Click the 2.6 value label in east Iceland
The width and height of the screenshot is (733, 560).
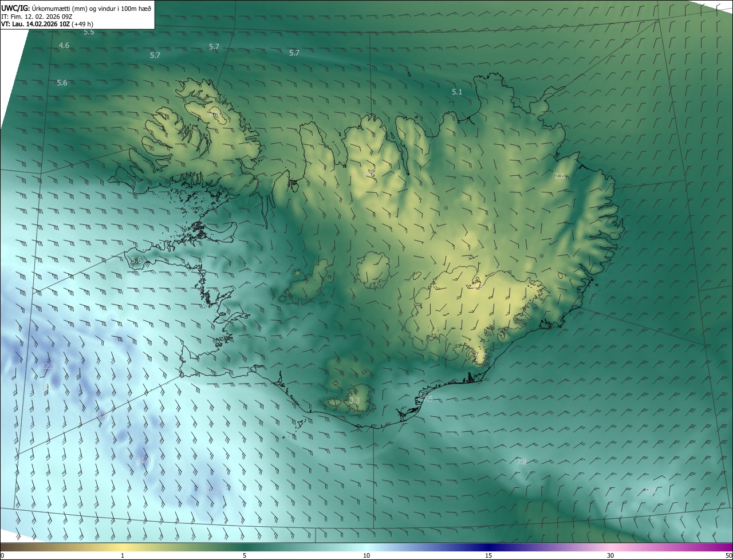(560, 176)
